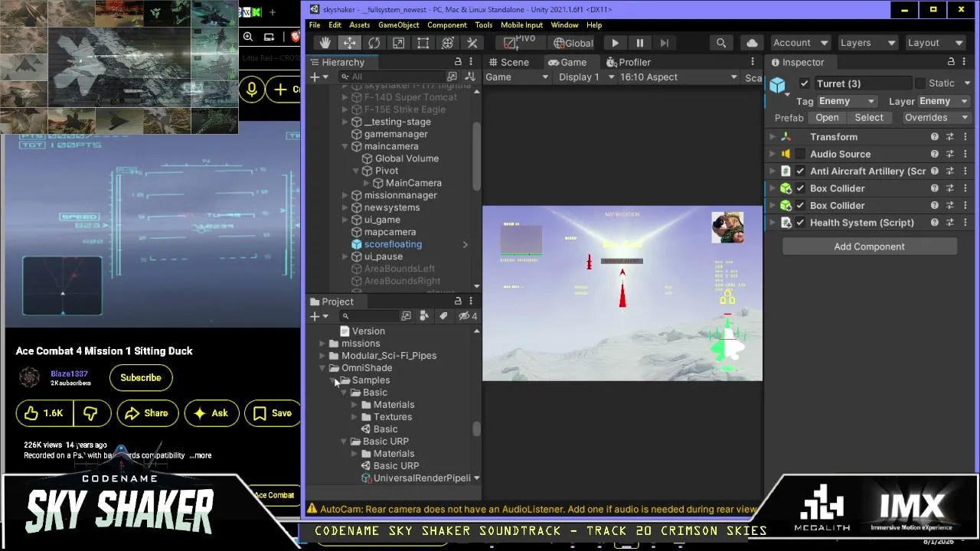Open Audio Source help reference

pos(934,155)
